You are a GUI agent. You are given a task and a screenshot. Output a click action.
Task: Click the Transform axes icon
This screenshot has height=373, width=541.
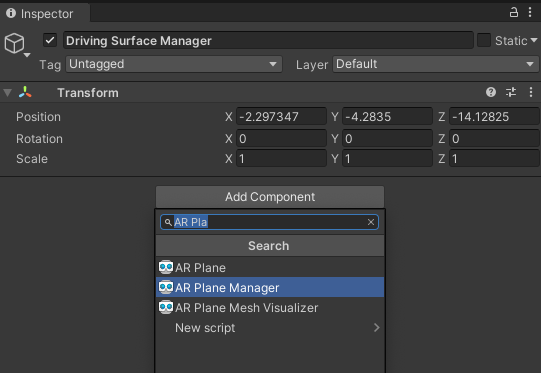coord(25,92)
